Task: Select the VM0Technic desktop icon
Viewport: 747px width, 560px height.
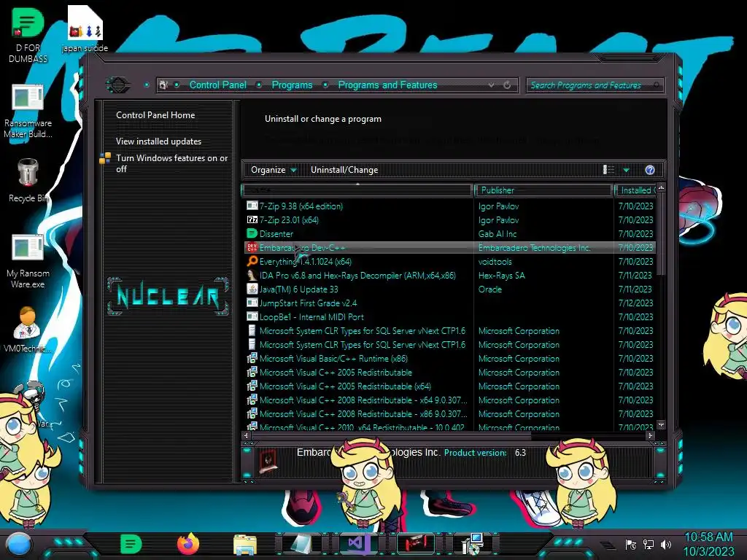Action: pos(28,330)
